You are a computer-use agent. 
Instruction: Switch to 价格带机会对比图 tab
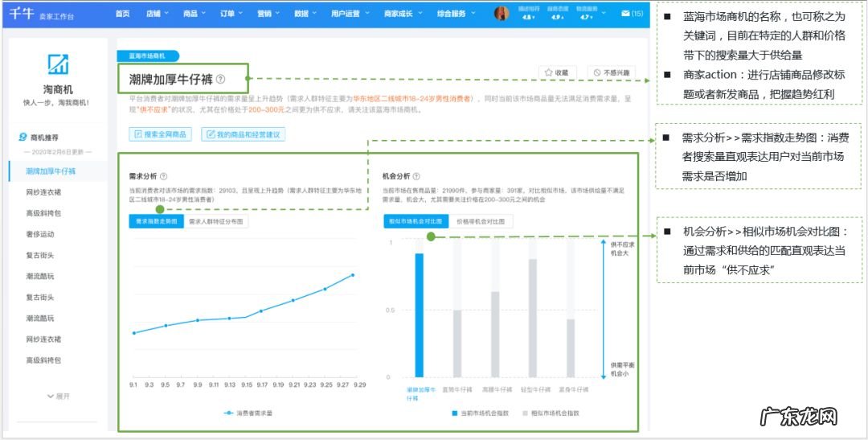[x=480, y=221]
